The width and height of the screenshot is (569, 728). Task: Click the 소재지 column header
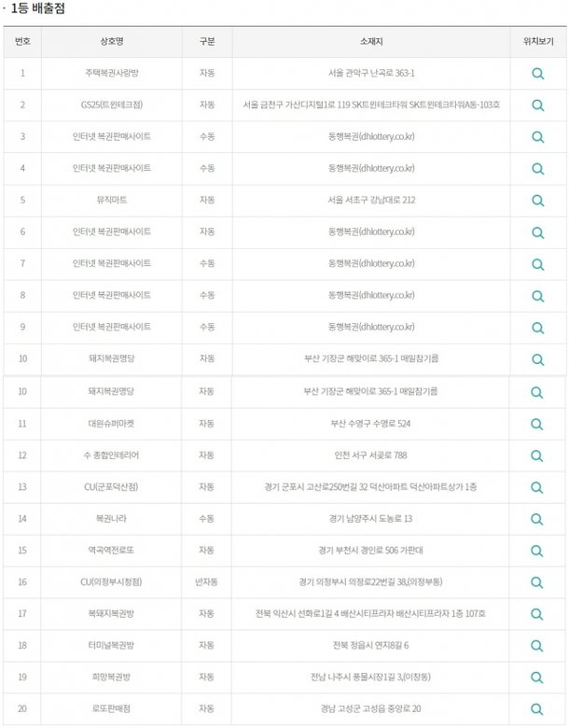click(371, 42)
